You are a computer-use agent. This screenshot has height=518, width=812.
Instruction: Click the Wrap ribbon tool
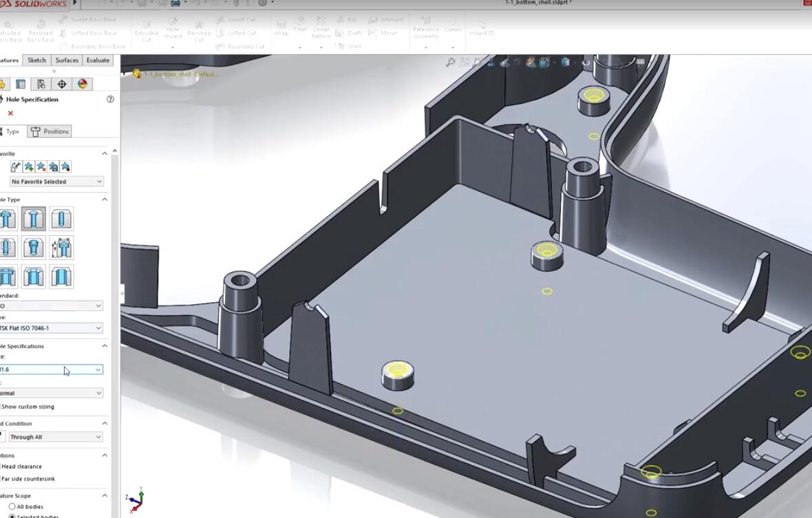(x=281, y=28)
